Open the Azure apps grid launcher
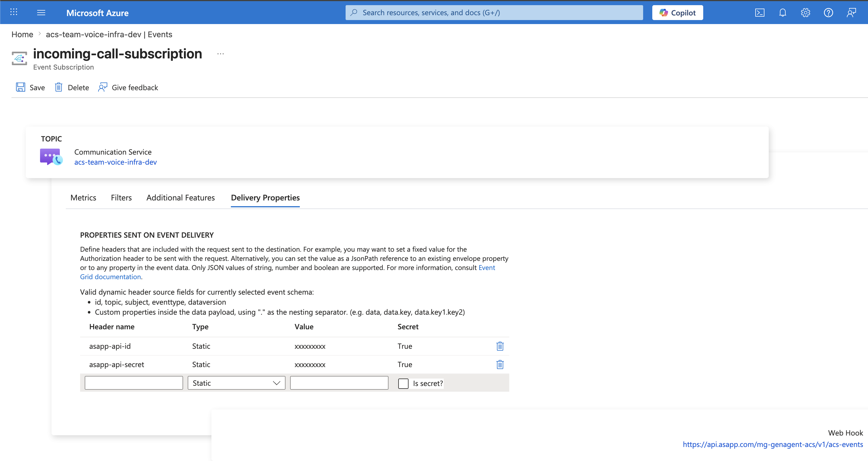Image resolution: width=868 pixels, height=461 pixels. click(13, 13)
